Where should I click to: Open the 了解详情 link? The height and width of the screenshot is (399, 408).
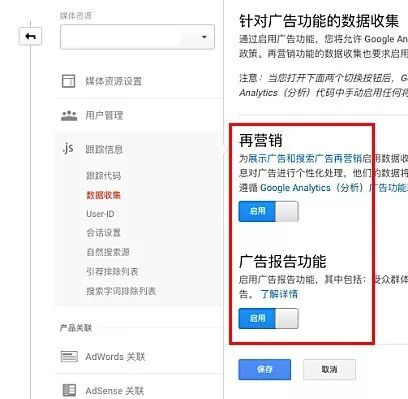point(279,294)
